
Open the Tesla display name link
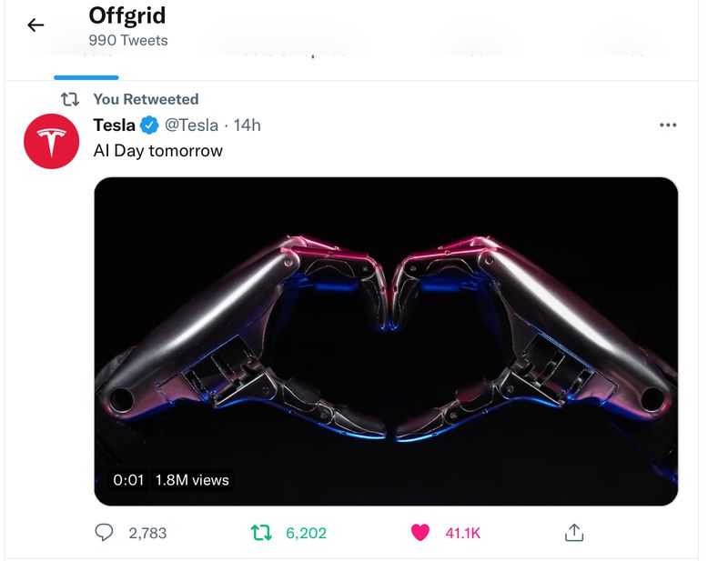coord(114,125)
